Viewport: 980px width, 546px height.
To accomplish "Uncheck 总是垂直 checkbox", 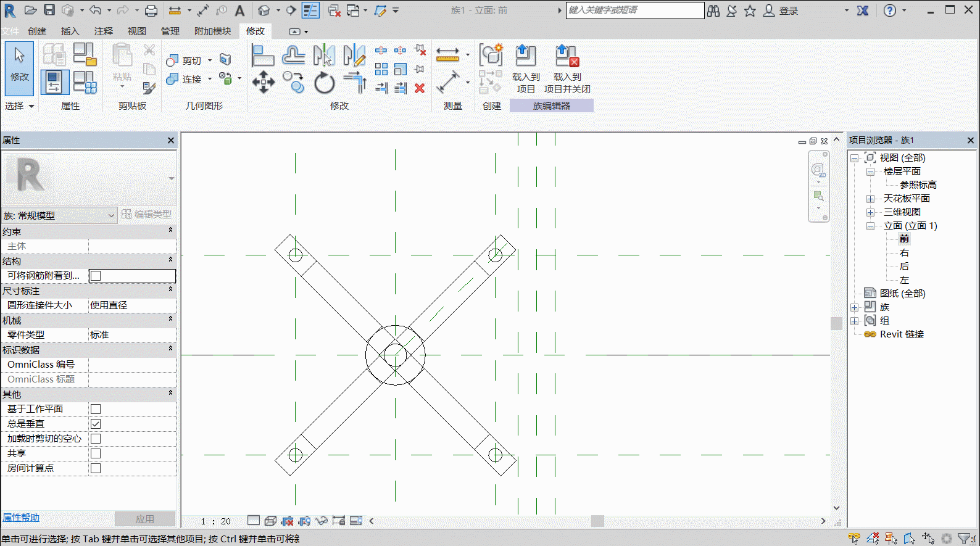I will (96, 424).
